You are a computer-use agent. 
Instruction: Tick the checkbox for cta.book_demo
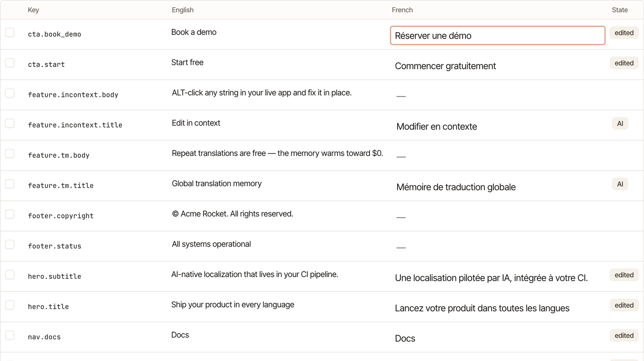pos(9,33)
